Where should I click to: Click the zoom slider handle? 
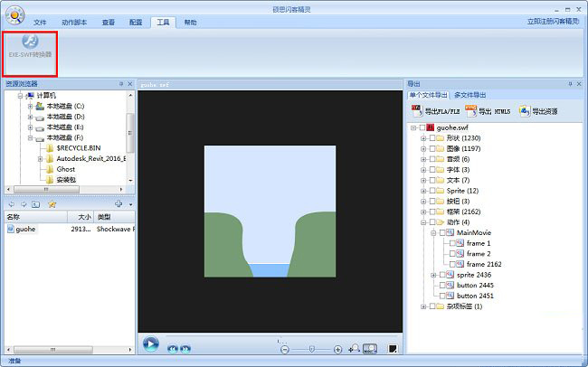point(310,349)
